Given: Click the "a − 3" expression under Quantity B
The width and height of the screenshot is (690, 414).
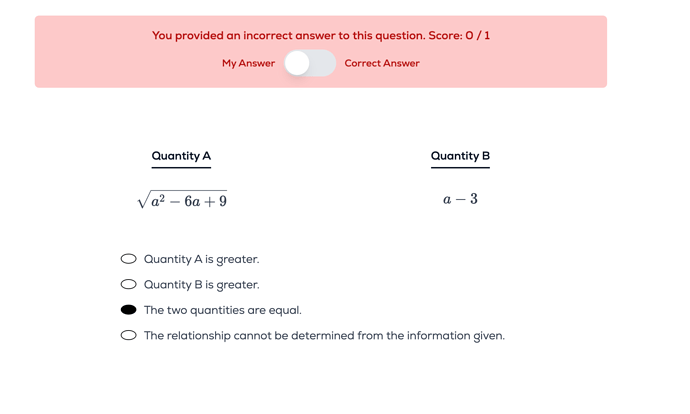Looking at the screenshot, I should pos(460,199).
